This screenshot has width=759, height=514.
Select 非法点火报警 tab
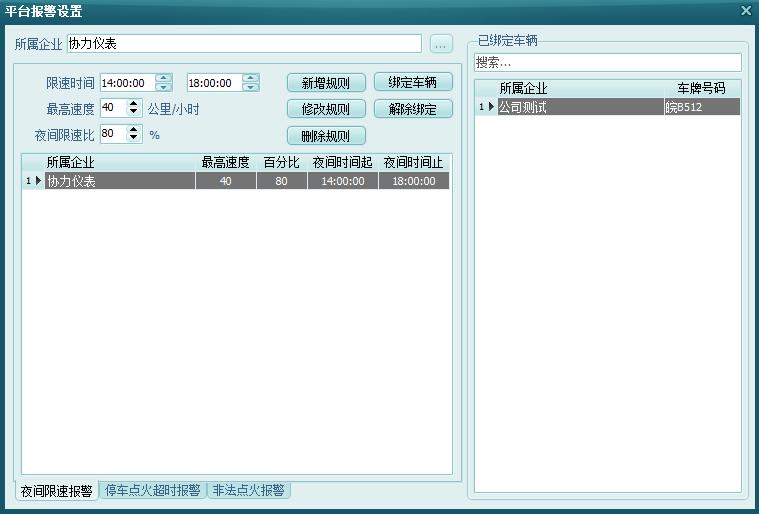pyautogui.click(x=248, y=491)
